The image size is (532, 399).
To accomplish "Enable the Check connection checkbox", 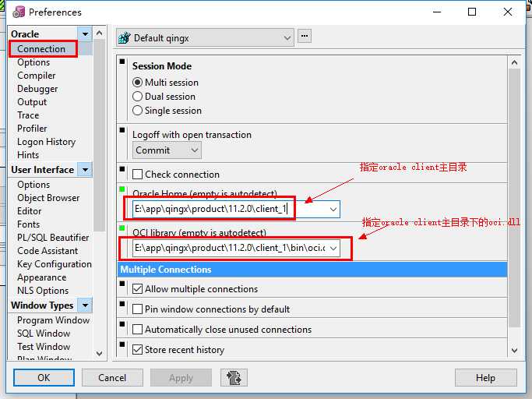I will [x=137, y=175].
